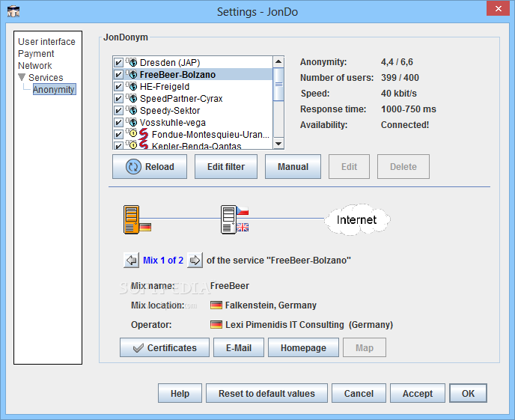This screenshot has height=420, width=515.
Task: Click the 'Falkenstein, Germany' location text
Action: [x=271, y=305]
